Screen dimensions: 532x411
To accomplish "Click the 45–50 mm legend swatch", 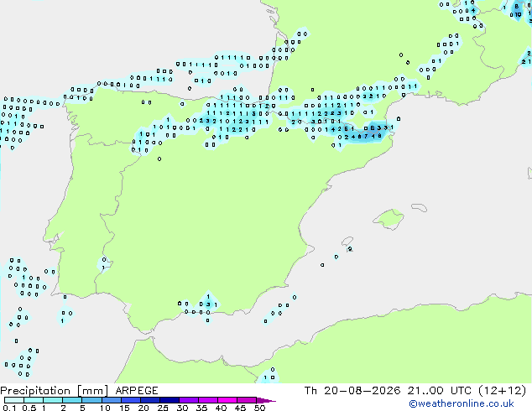I will pyautogui.click(x=247, y=400).
